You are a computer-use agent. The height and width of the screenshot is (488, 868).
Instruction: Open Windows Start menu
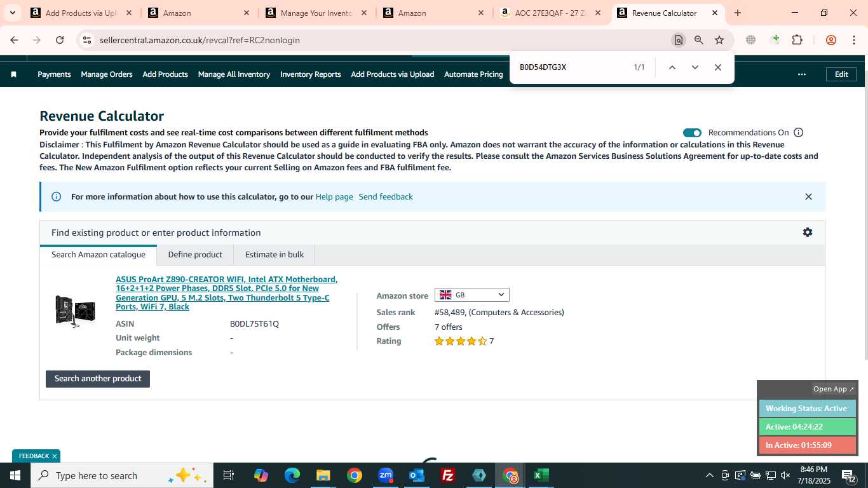(15, 475)
